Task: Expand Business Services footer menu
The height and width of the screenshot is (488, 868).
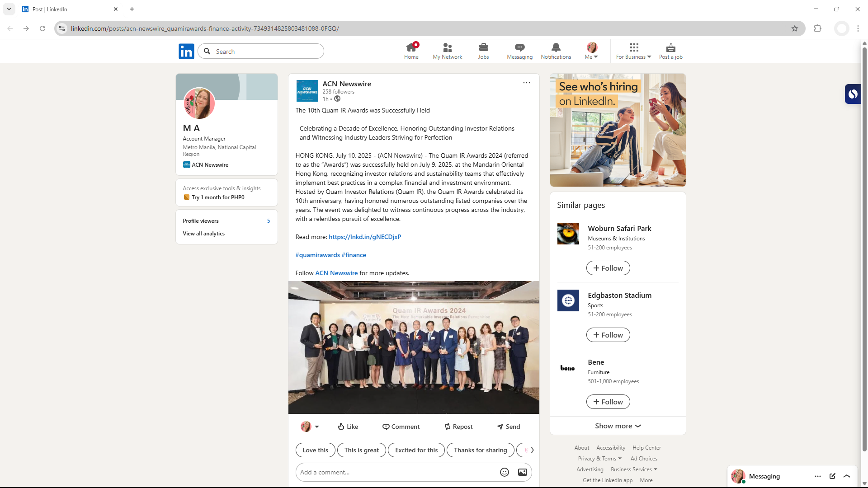Action: pyautogui.click(x=634, y=469)
